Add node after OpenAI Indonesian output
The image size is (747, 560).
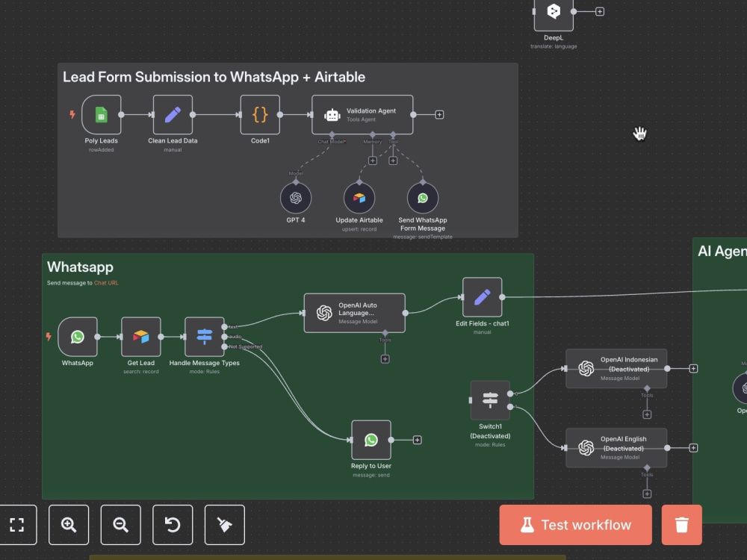tap(694, 369)
